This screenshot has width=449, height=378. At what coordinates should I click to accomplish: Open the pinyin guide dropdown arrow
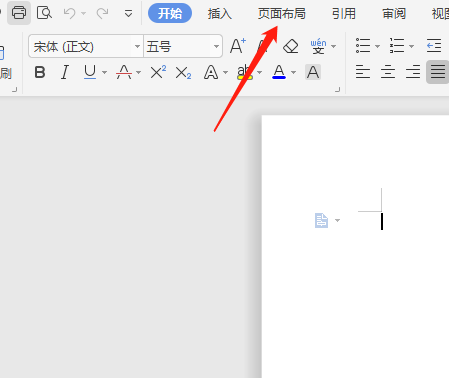[334, 46]
